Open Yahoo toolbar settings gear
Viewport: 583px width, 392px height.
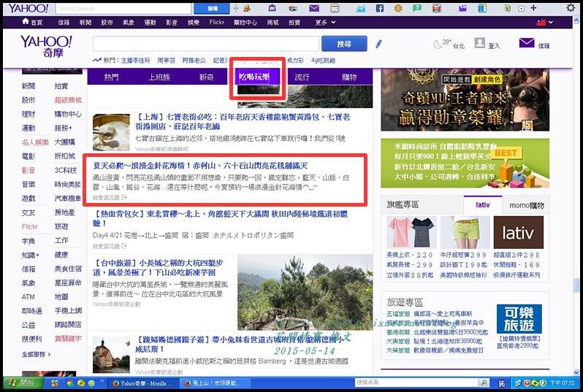point(571,8)
